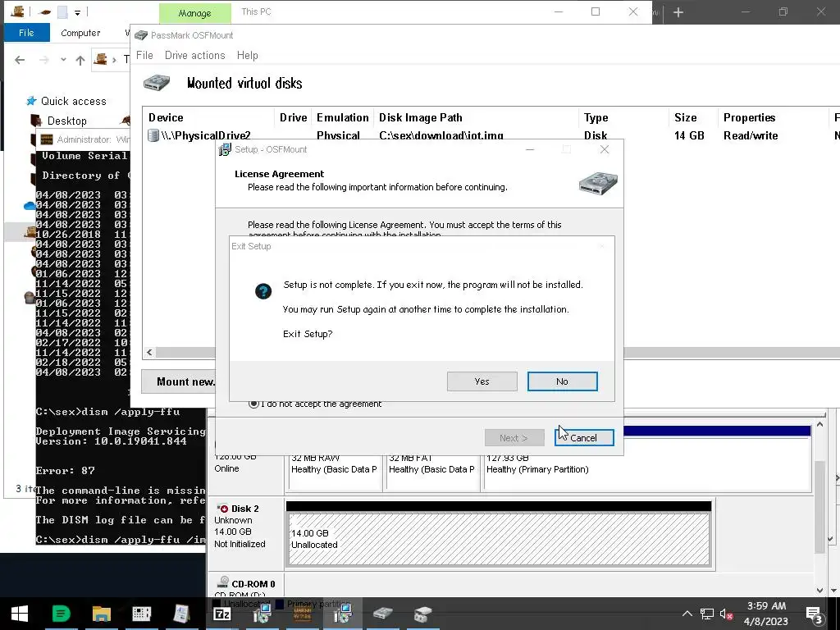Click OSFMount list horizontal scroll left arrow
840x630 pixels.
click(149, 353)
